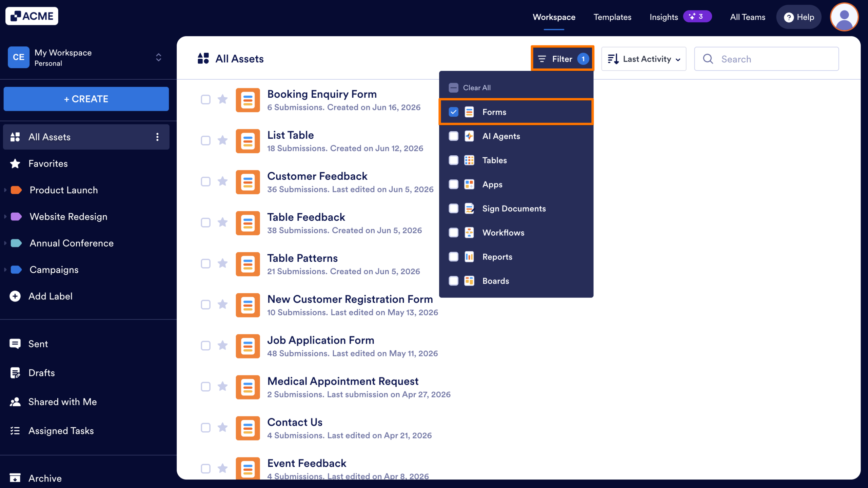Toggle the Filter dropdown
The height and width of the screenshot is (488, 868).
[x=562, y=59]
